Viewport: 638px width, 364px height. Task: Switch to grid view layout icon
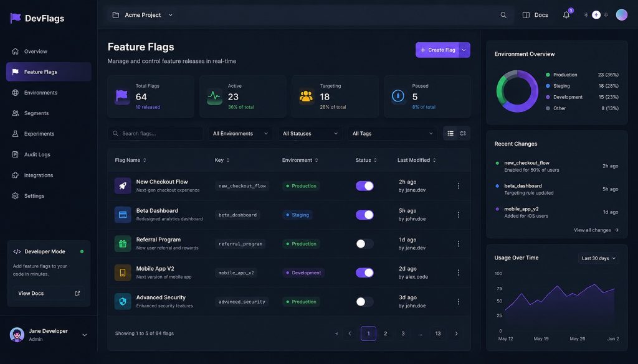[x=463, y=133]
